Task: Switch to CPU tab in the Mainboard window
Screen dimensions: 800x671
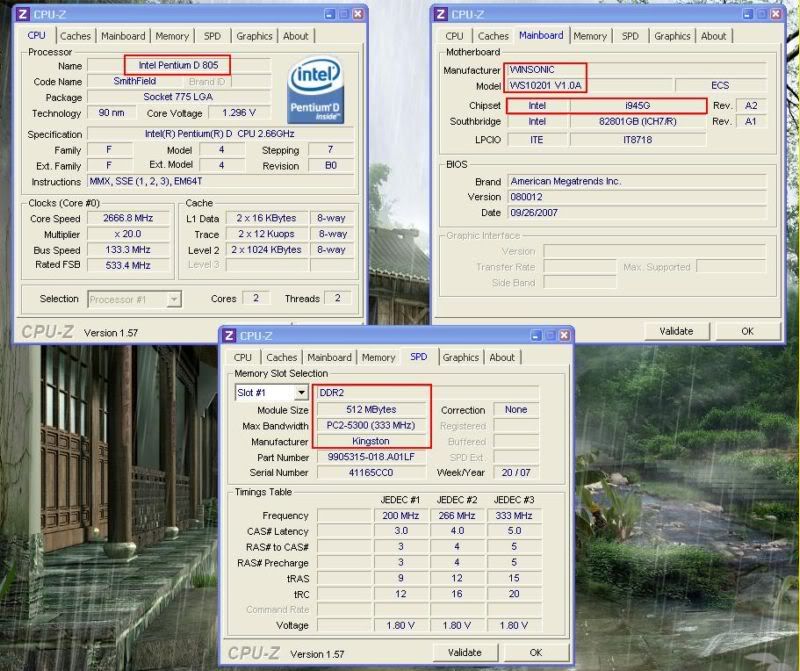Action: click(x=454, y=36)
